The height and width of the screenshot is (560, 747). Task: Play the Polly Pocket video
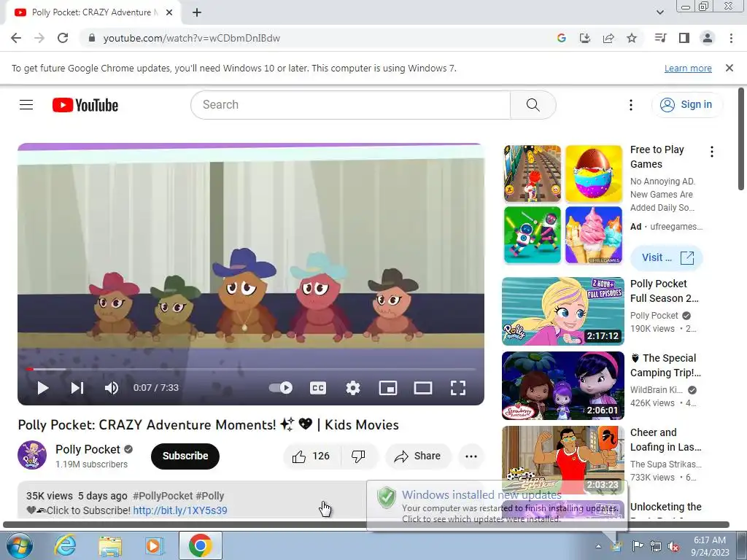click(x=43, y=388)
